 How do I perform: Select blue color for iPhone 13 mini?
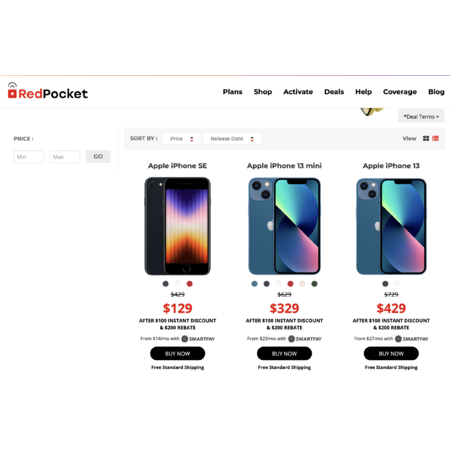255,284
